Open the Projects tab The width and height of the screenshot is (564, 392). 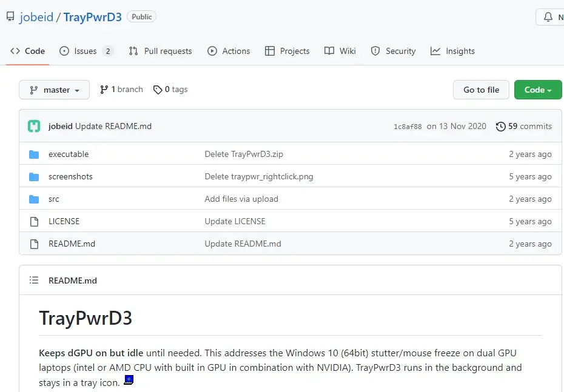287,51
